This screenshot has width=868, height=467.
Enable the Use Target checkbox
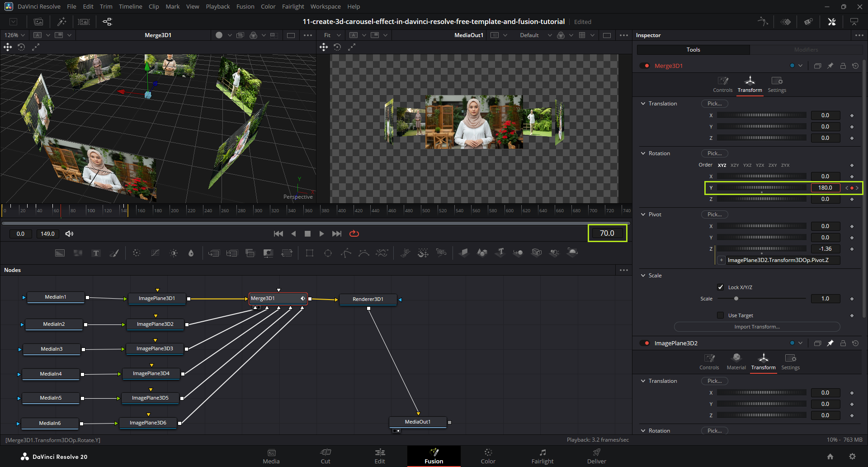(721, 315)
